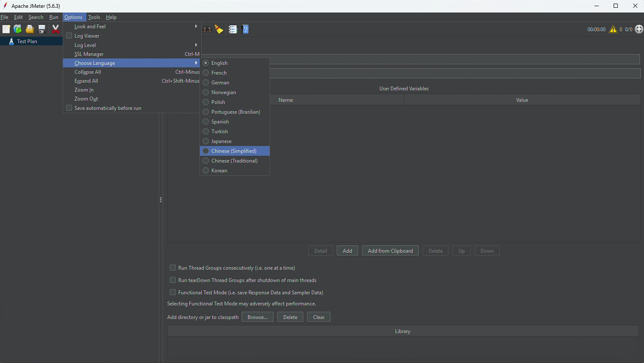Open the Templates icon in toolbar
This screenshot has width=644, height=363.
point(17,29)
